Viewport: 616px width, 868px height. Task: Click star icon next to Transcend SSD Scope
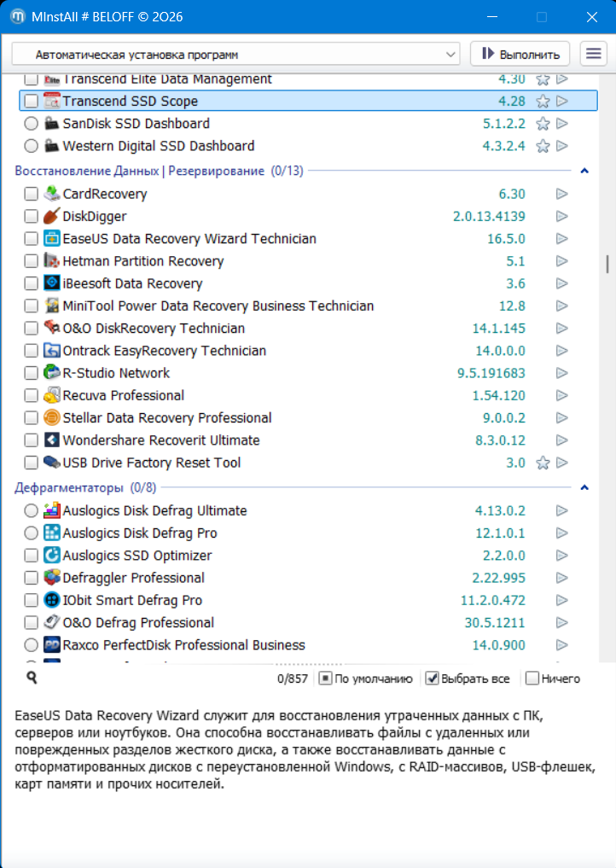(542, 102)
